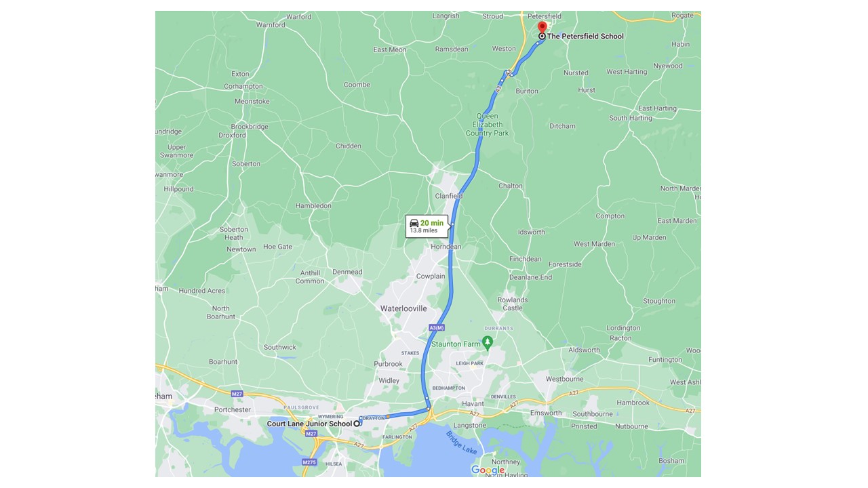The image size is (868, 488).
Task: Click the Waterlooville town label
Action: [x=403, y=308]
